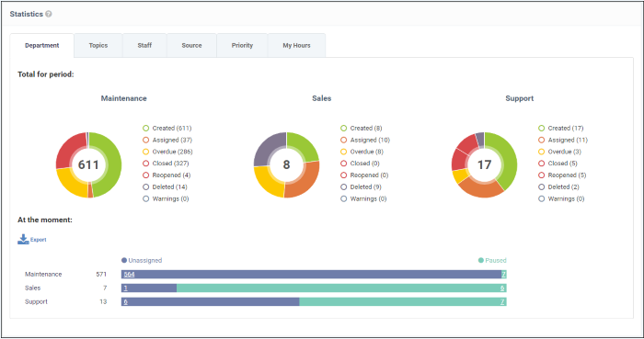Viewport: 644px width, 339px height.
Task: Toggle Support Reopened (5) legend circle
Action: pyautogui.click(x=541, y=175)
